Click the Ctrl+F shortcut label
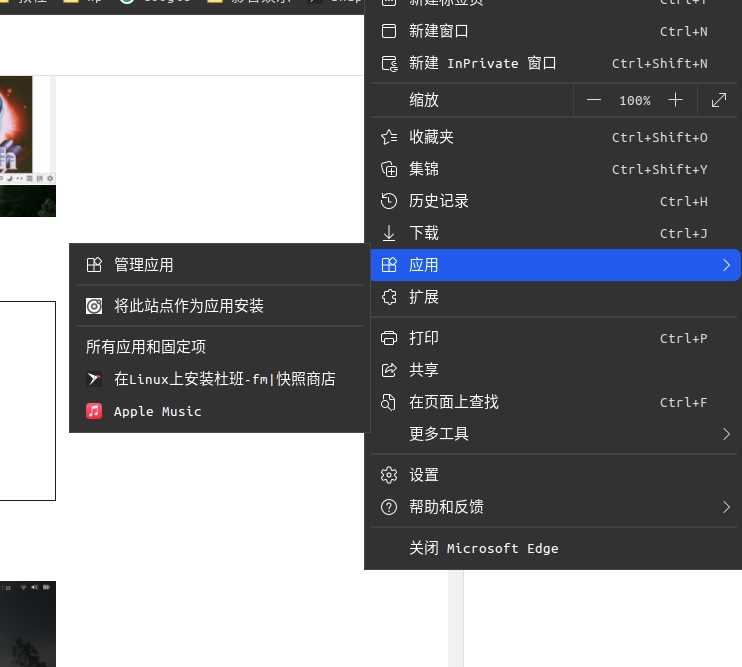Image resolution: width=742 pixels, height=667 pixels. pyautogui.click(x=684, y=402)
